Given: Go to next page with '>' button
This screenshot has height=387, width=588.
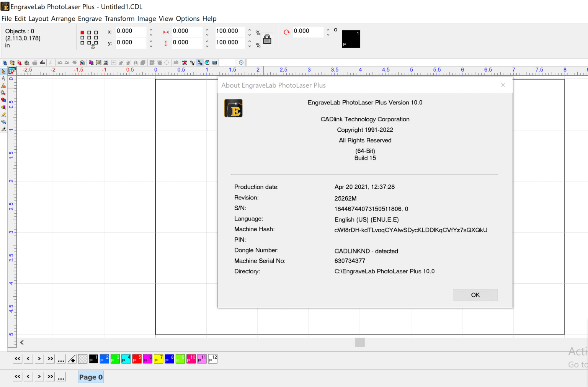Looking at the screenshot, I should point(39,377).
